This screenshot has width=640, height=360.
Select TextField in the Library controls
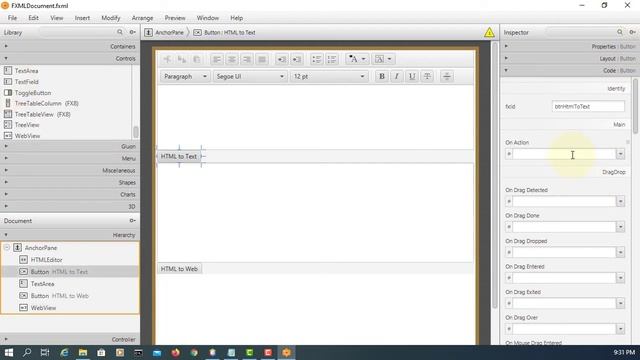27,82
